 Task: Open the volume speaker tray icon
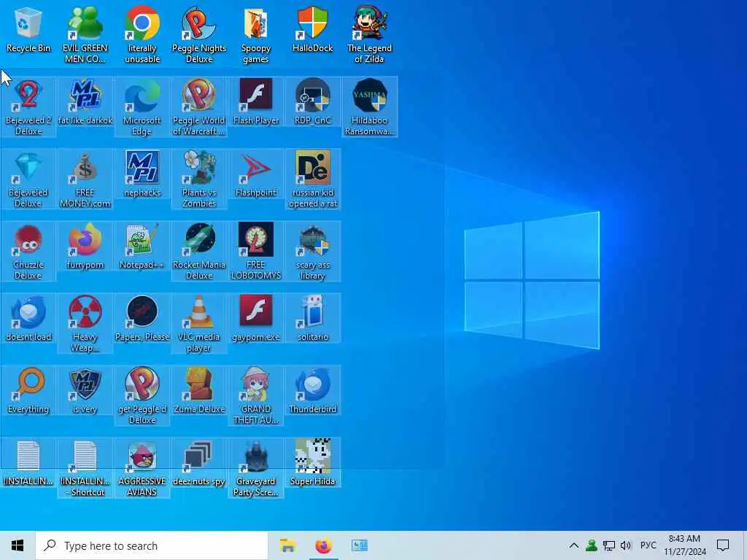pyautogui.click(x=626, y=545)
